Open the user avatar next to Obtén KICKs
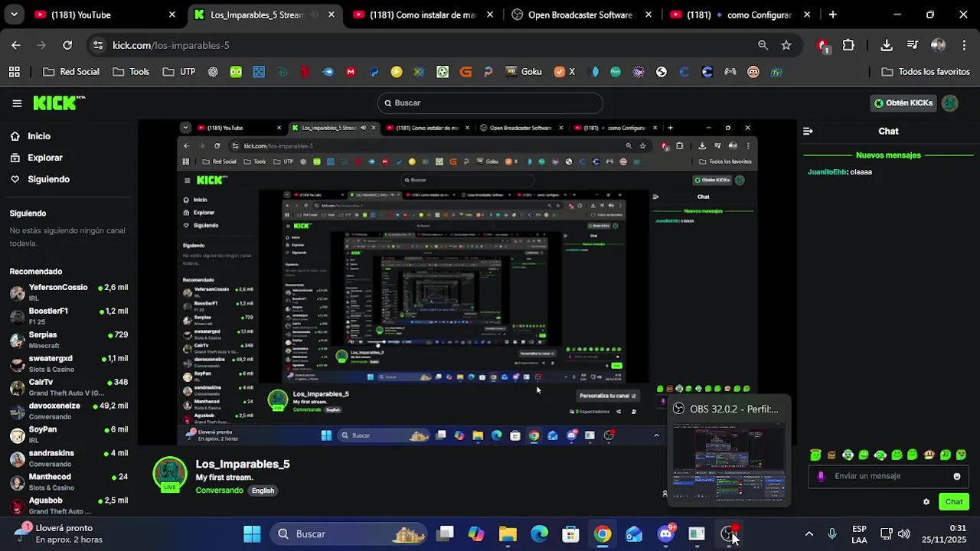 click(949, 103)
